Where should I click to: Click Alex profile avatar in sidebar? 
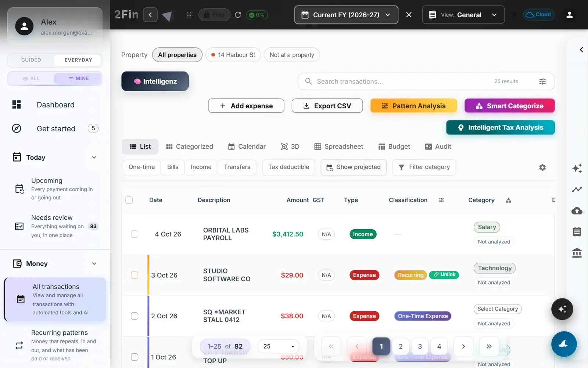point(24,26)
